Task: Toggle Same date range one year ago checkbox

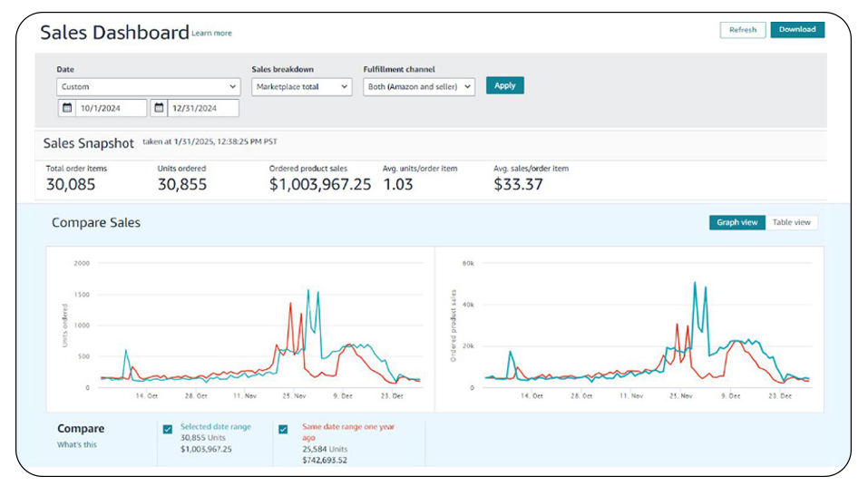Action: point(283,429)
